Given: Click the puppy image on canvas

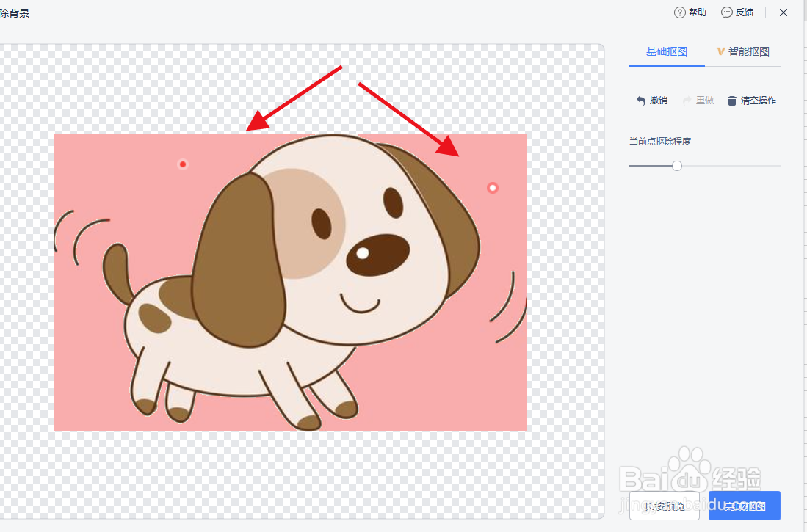Looking at the screenshot, I should (290, 282).
